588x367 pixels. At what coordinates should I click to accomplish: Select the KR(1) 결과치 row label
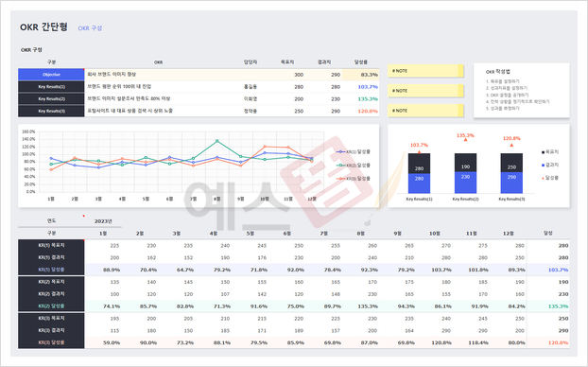(51, 257)
